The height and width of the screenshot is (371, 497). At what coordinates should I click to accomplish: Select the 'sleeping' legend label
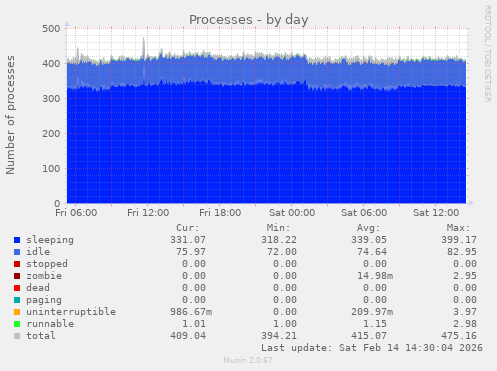(x=50, y=240)
